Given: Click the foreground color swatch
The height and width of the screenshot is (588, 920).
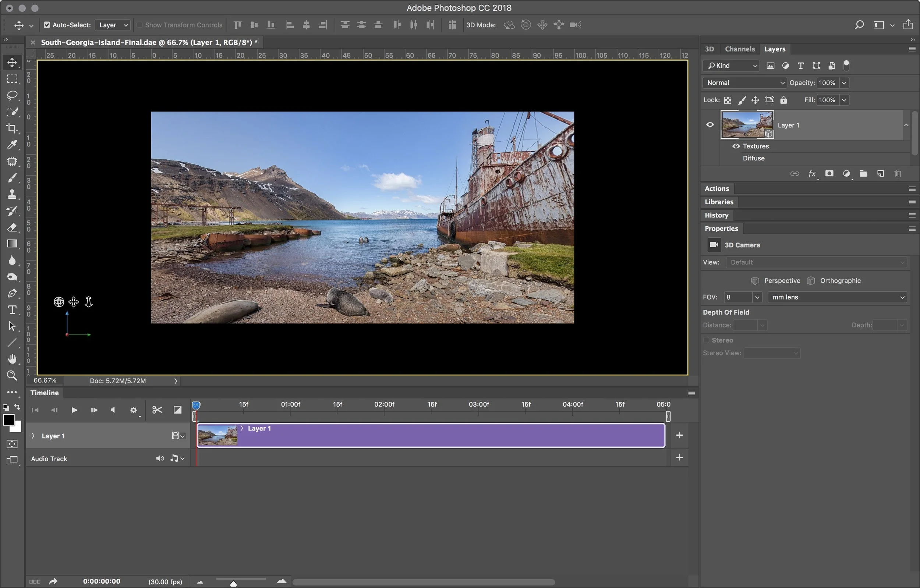Looking at the screenshot, I should (8, 420).
